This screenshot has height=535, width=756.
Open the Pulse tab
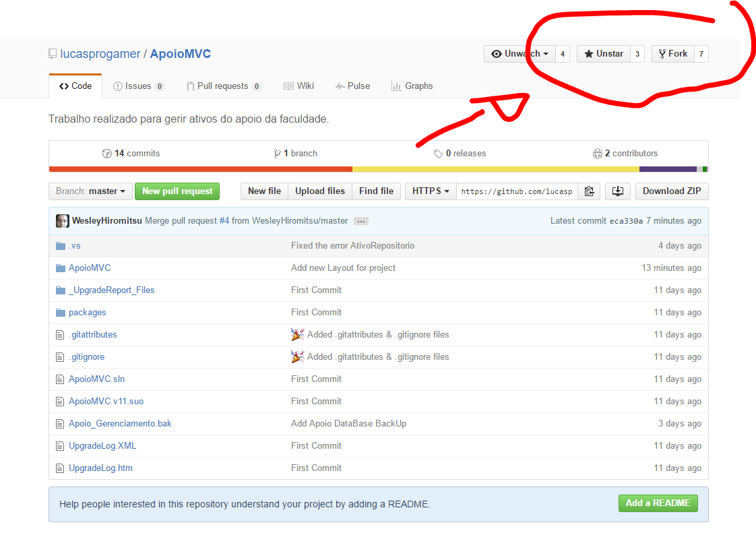click(x=353, y=86)
